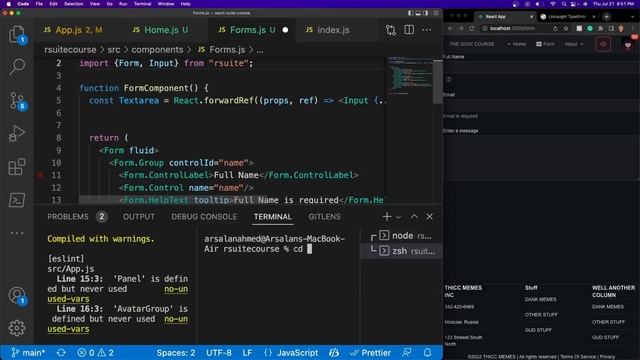The image size is (640, 360).
Task: Change indentation via Spaces: 2
Action: (x=176, y=353)
